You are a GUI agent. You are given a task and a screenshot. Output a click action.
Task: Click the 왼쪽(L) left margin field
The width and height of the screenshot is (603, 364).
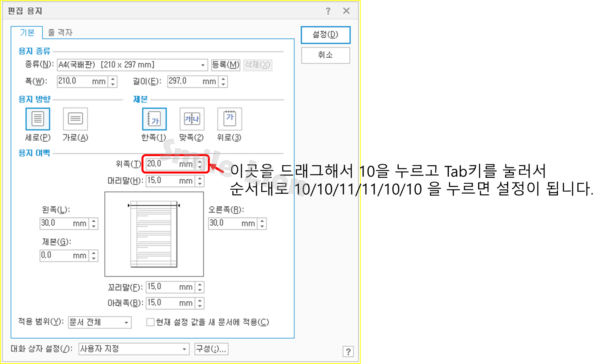[x=65, y=223]
